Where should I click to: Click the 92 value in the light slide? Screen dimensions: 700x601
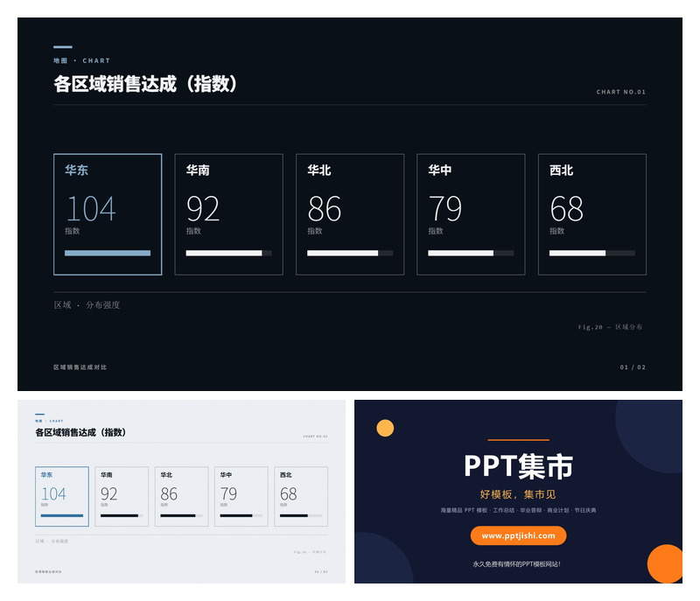108,494
